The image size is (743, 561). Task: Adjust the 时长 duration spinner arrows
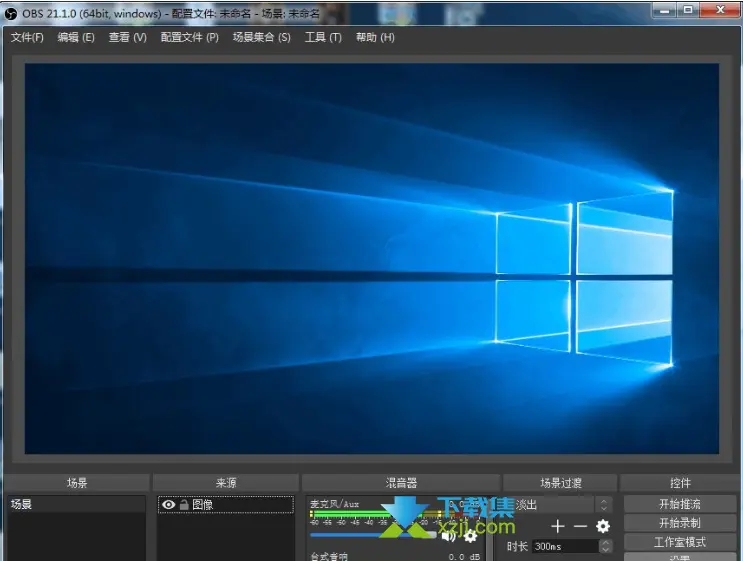pos(605,546)
